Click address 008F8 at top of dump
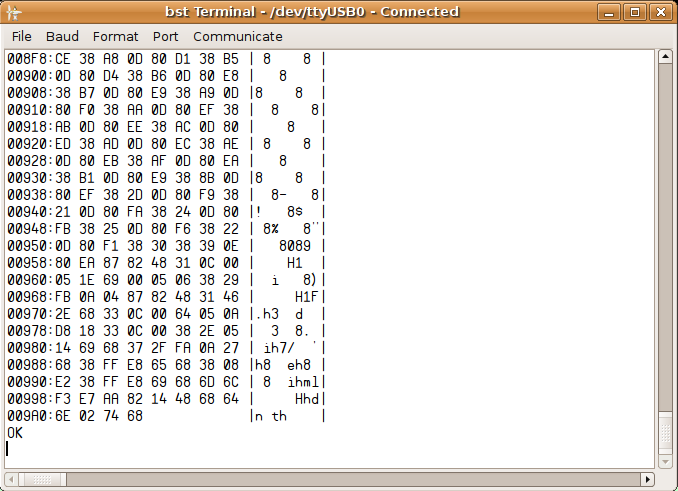This screenshot has height=491, width=678. tap(29, 59)
